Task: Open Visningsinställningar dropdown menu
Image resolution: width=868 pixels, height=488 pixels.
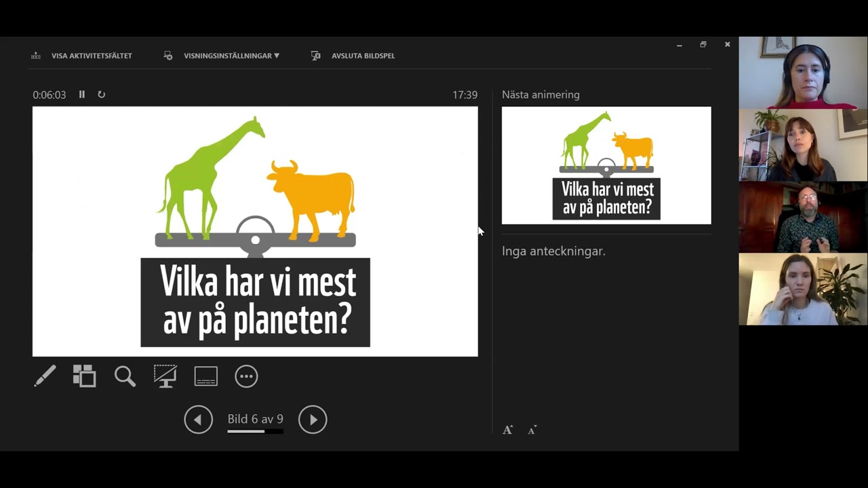Action: point(231,56)
